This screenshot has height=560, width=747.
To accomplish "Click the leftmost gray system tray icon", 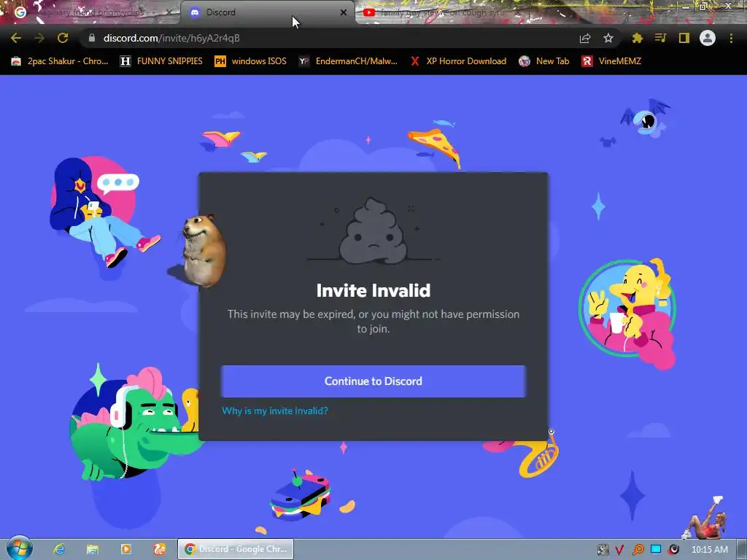I will (x=603, y=550).
